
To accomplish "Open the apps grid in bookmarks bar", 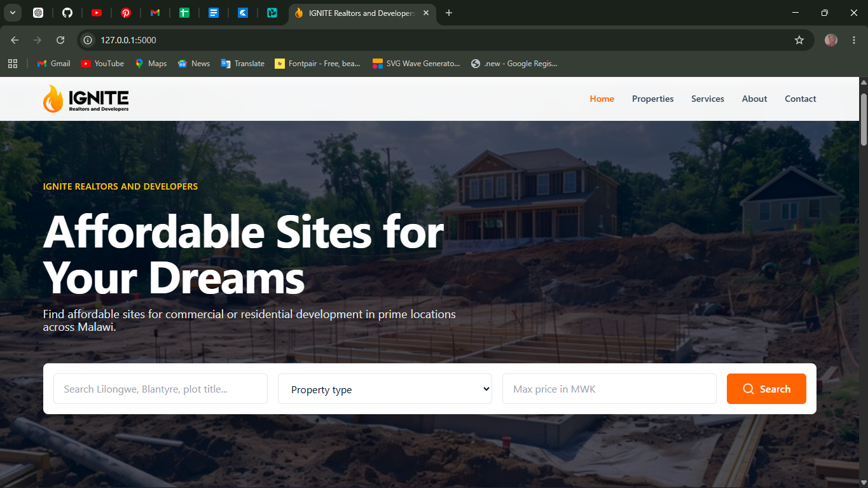I will pyautogui.click(x=13, y=64).
